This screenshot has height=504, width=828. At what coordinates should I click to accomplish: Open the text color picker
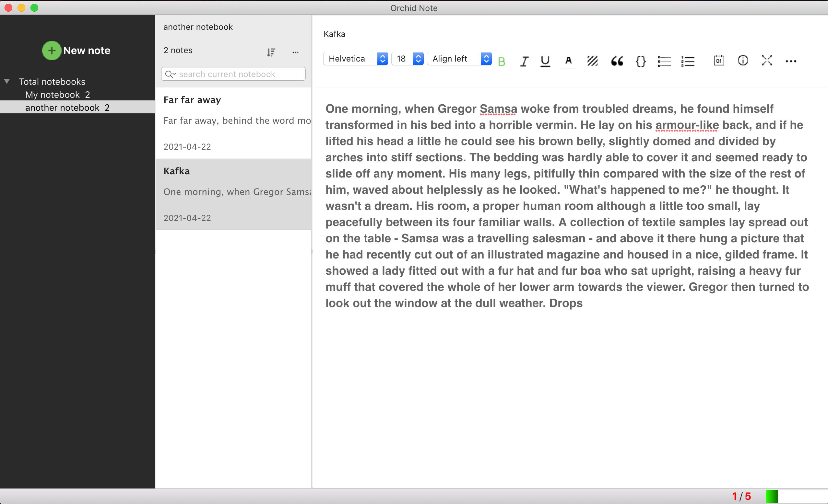[x=568, y=61]
